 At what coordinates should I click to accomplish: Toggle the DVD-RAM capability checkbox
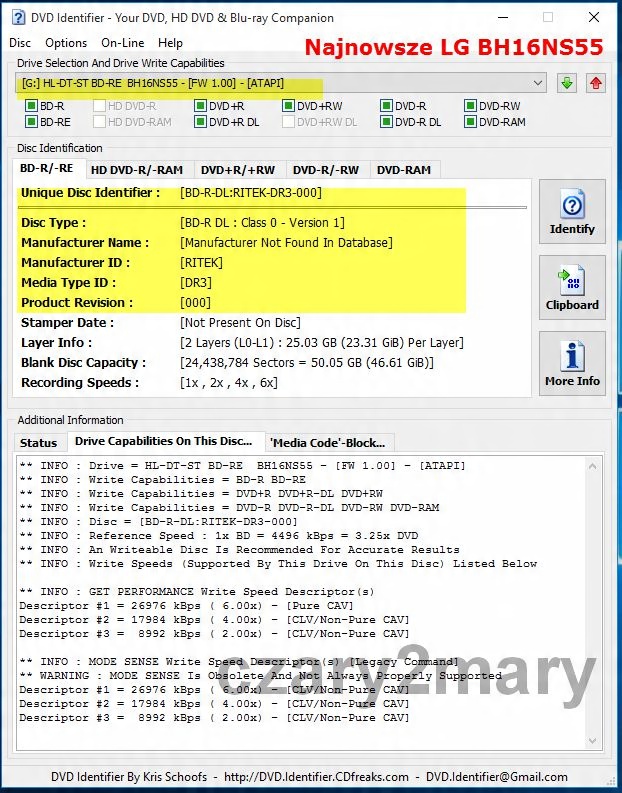470,122
